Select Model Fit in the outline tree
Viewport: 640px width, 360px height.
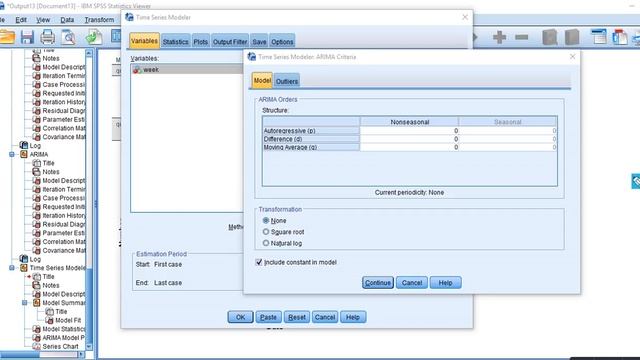tap(68, 320)
